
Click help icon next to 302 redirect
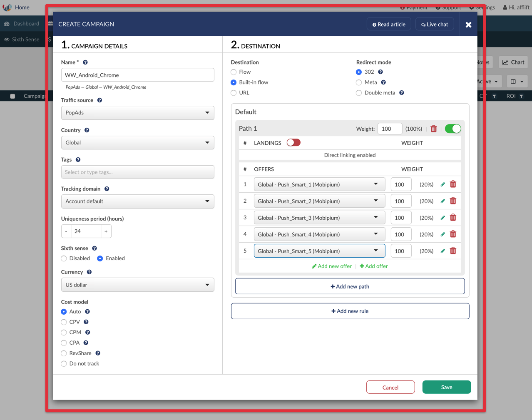[x=380, y=72]
